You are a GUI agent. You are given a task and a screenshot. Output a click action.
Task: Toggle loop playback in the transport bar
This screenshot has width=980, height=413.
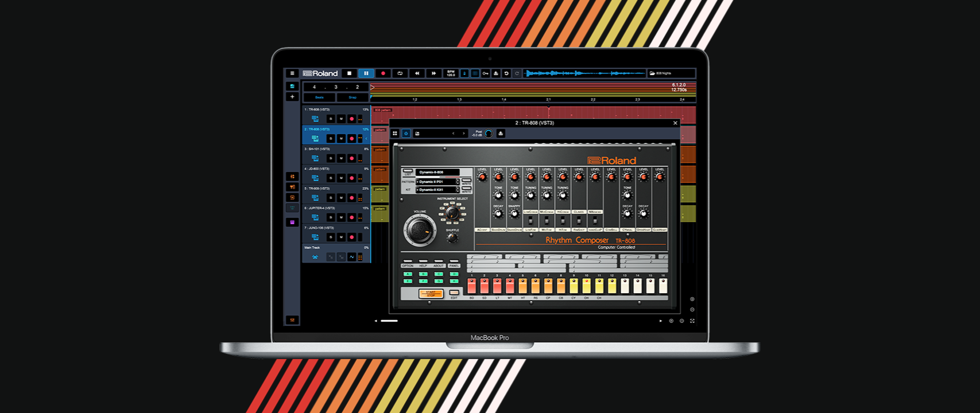click(400, 73)
